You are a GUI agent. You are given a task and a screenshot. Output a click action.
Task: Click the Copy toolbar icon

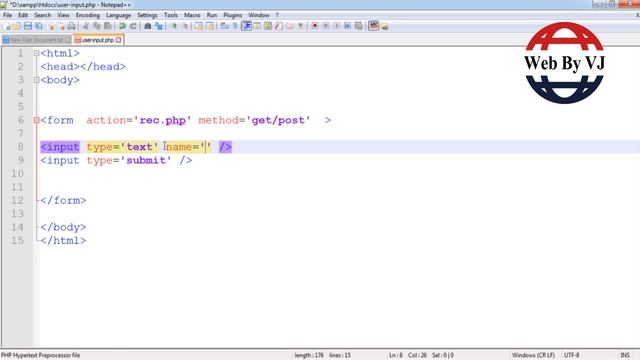[x=97, y=26]
